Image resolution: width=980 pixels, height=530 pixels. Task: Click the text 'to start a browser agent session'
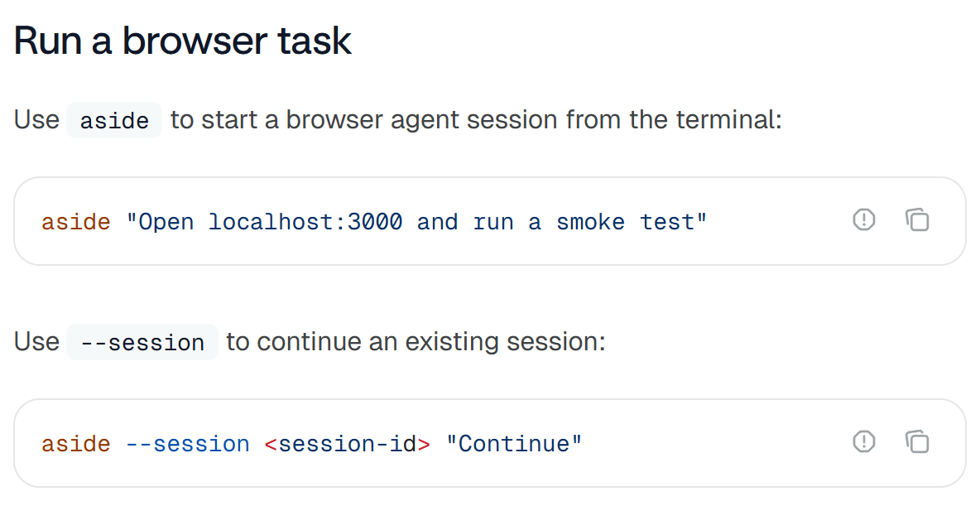point(363,120)
